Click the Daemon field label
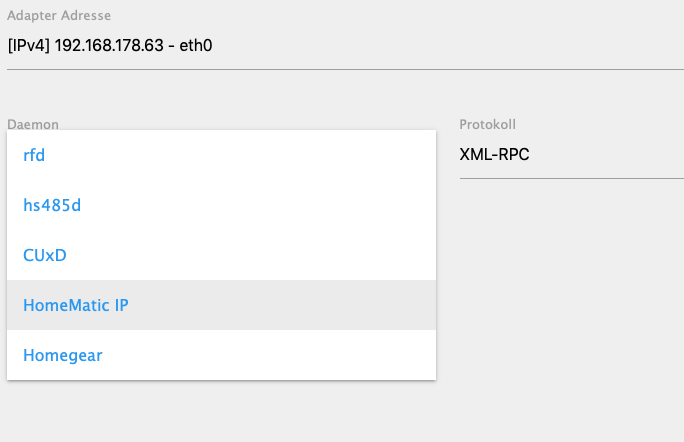The width and height of the screenshot is (684, 442). click(x=33, y=124)
